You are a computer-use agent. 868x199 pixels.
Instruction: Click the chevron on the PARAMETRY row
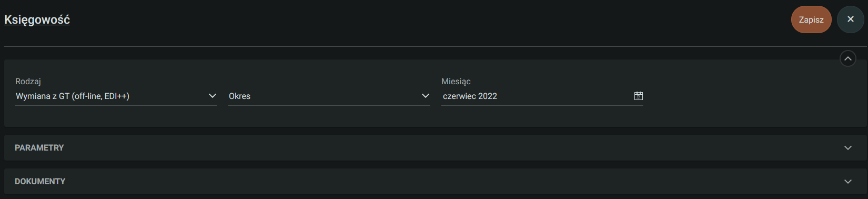coord(847,148)
